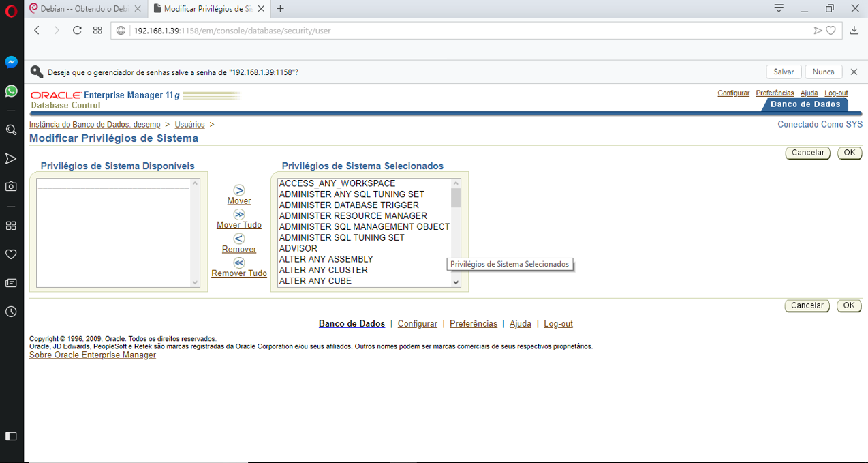Go to Instância do Banco de Dados breadcrumb
The height and width of the screenshot is (463, 868).
coord(95,125)
